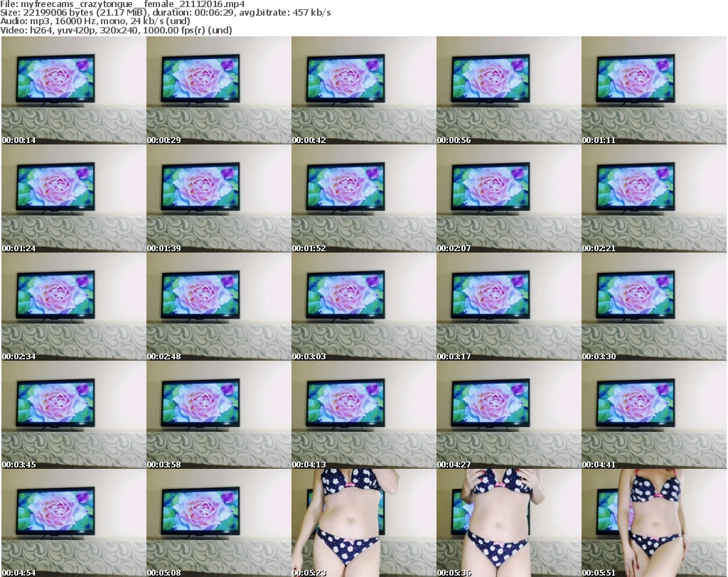Viewport: 728px width, 577px height.
Task: Click the 'Video: h264, yuv420p' line
Action: point(116,30)
